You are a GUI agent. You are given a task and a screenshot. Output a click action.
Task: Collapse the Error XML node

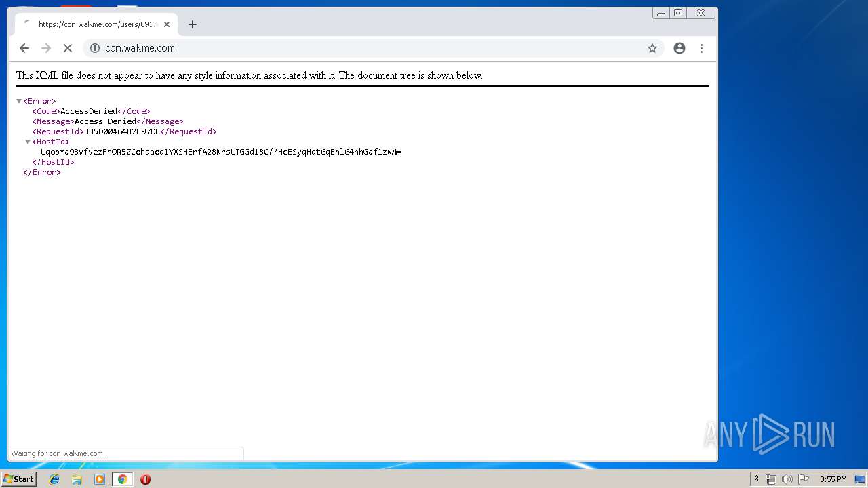coord(19,101)
